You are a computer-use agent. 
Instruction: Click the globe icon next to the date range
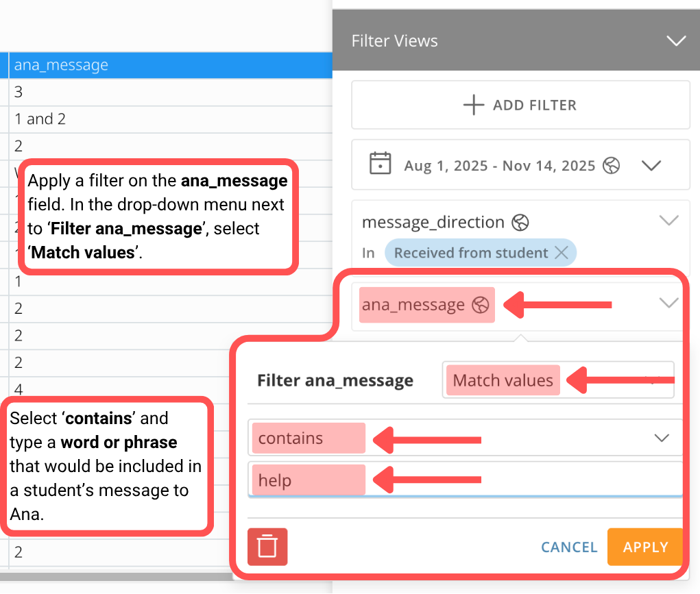pyautogui.click(x=611, y=166)
